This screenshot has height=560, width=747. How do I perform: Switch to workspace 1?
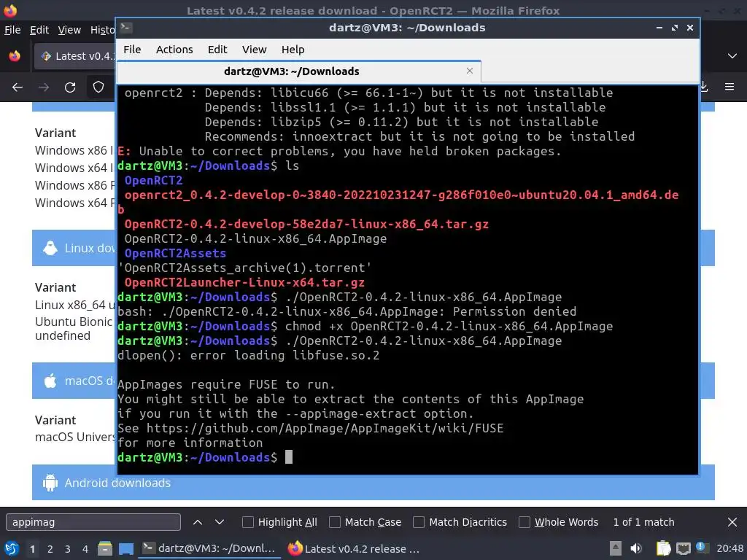[x=32, y=549]
